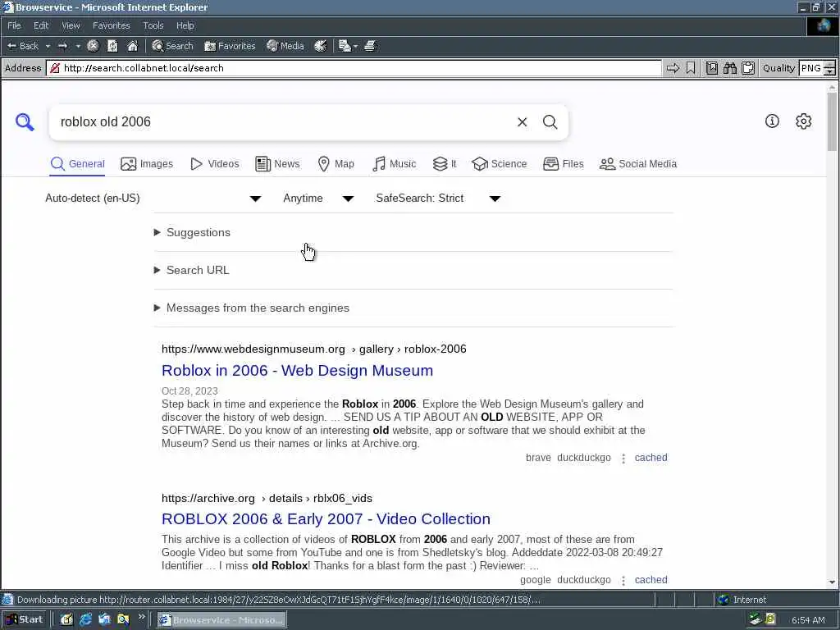The image size is (840, 630).
Task: Open the info about icon
Action: click(771, 121)
